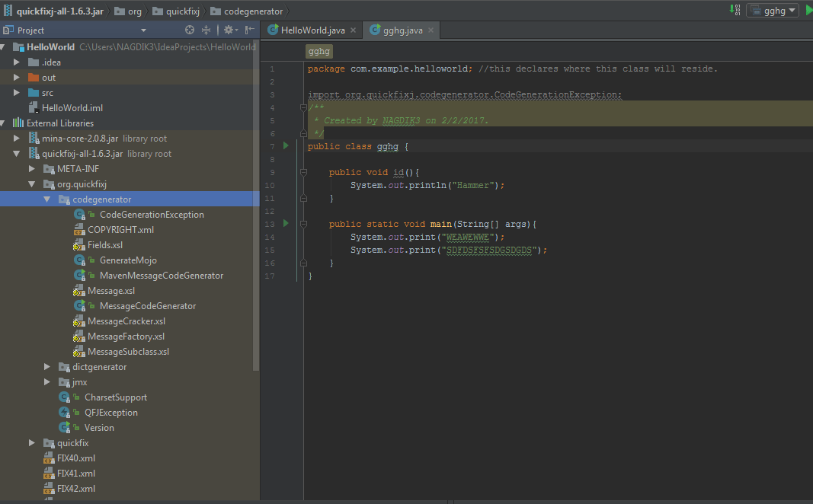Screen dimensions: 813x504
Task: Select the FIX41.xml file
Action: [75, 474]
